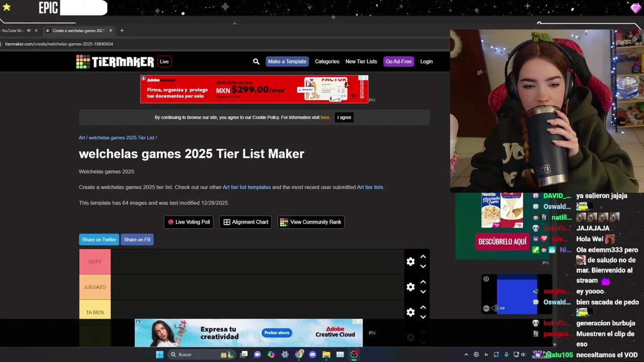The image size is (644, 362).
Task: Open a new browser tab with plus
Action: [122, 30]
